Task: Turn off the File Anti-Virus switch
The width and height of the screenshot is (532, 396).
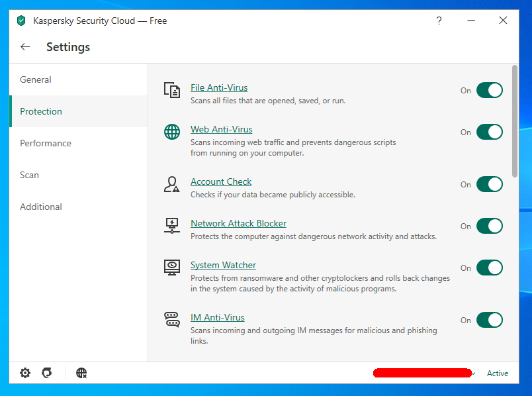Action: [x=489, y=90]
